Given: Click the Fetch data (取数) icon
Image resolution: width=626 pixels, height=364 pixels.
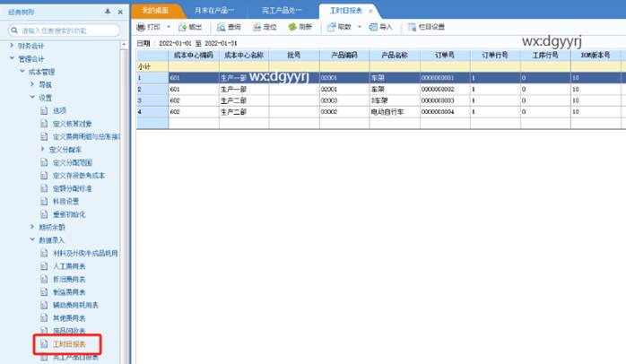Looking at the screenshot, I should [331, 27].
